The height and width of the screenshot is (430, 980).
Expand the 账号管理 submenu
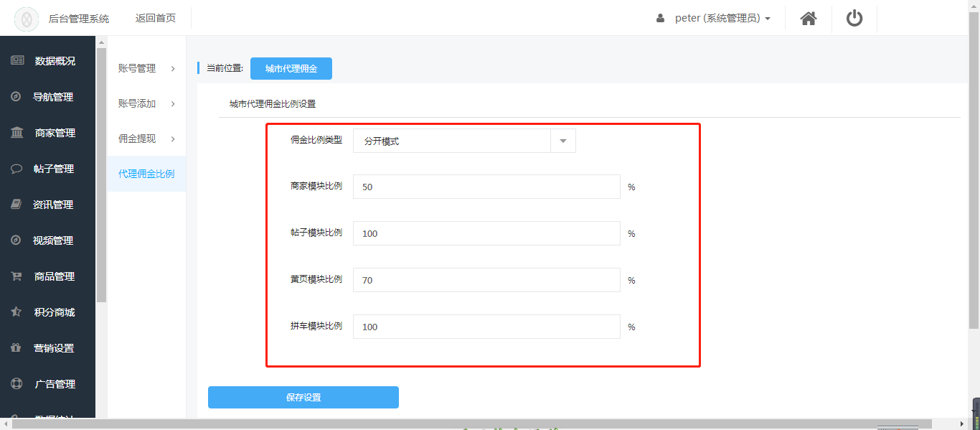146,68
